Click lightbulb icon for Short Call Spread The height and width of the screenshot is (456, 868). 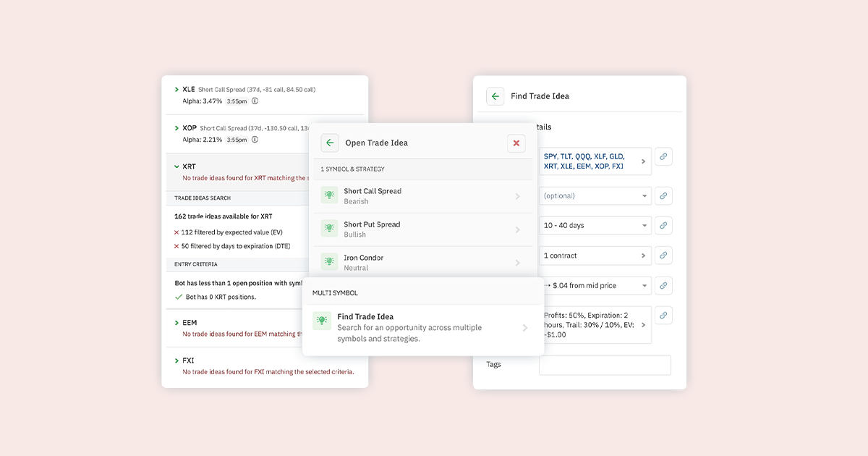[330, 195]
